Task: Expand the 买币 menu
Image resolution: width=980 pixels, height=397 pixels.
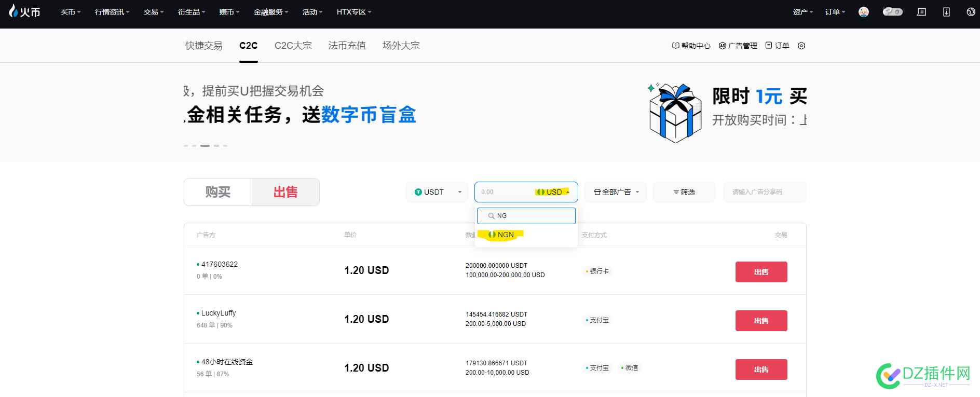Action: tap(70, 12)
